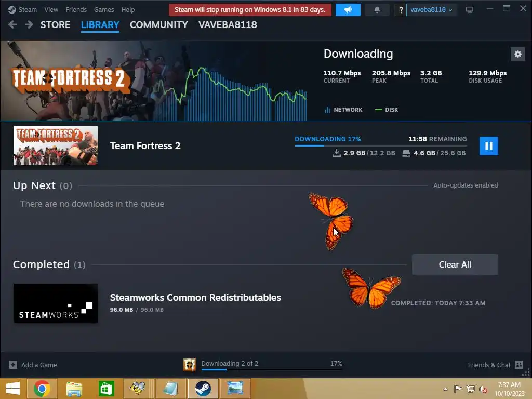Viewport: 532px width, 399px height.
Task: Pause the Team Fortress 2 download
Action: pos(488,146)
